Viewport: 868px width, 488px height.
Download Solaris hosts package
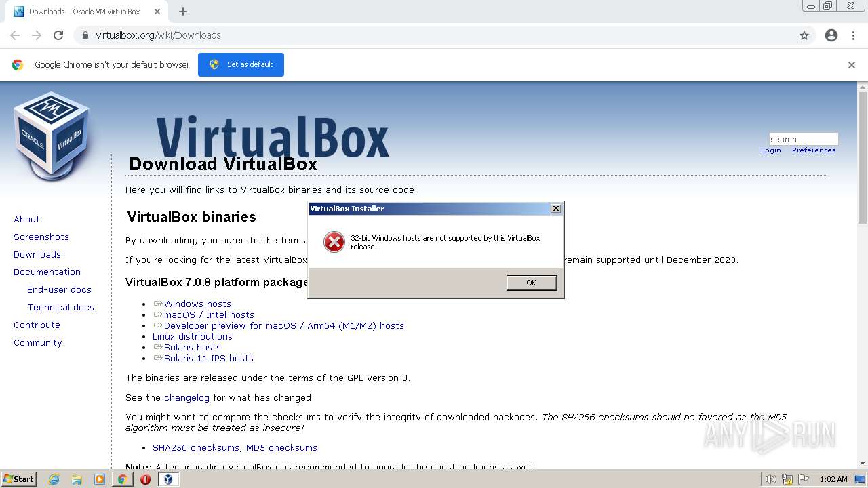coord(193,347)
